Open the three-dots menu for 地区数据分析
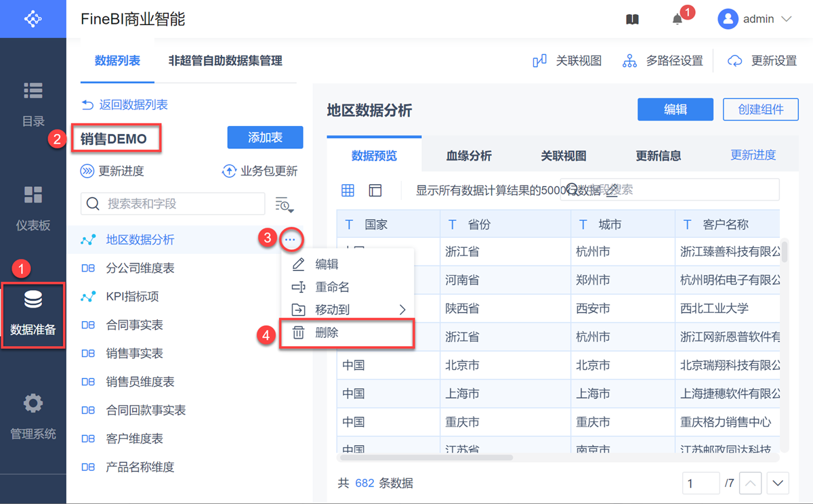This screenshot has width=813, height=504. 290,239
